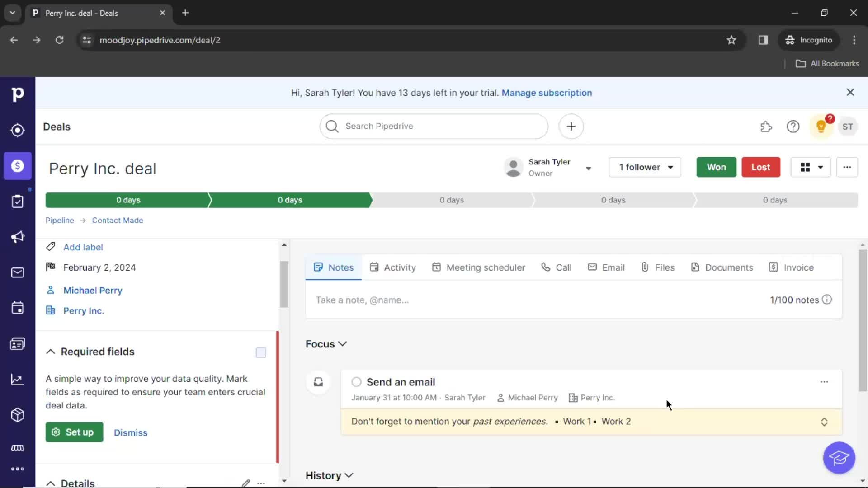
Task: Click the Pipeline breadcrumb link
Action: 60,221
